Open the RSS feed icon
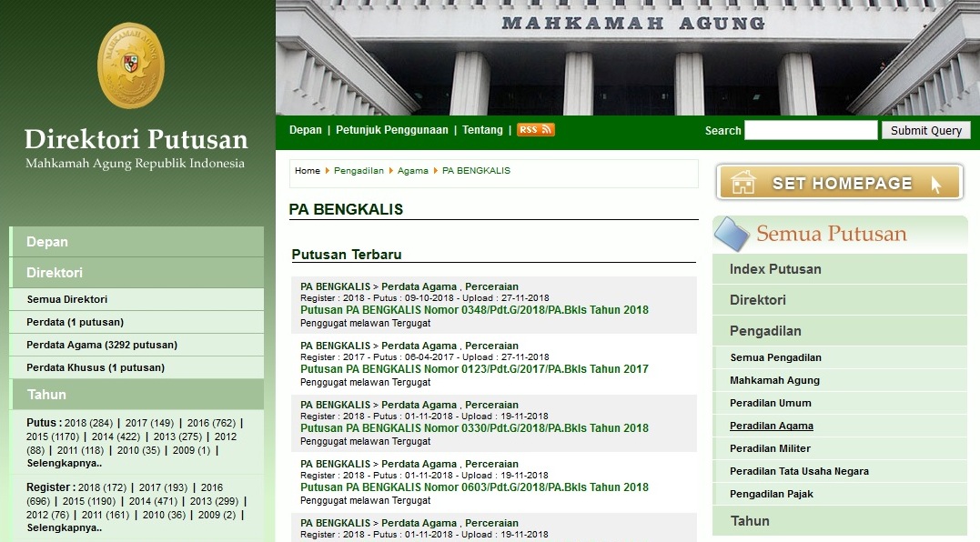The image size is (980, 542). pyautogui.click(x=536, y=129)
